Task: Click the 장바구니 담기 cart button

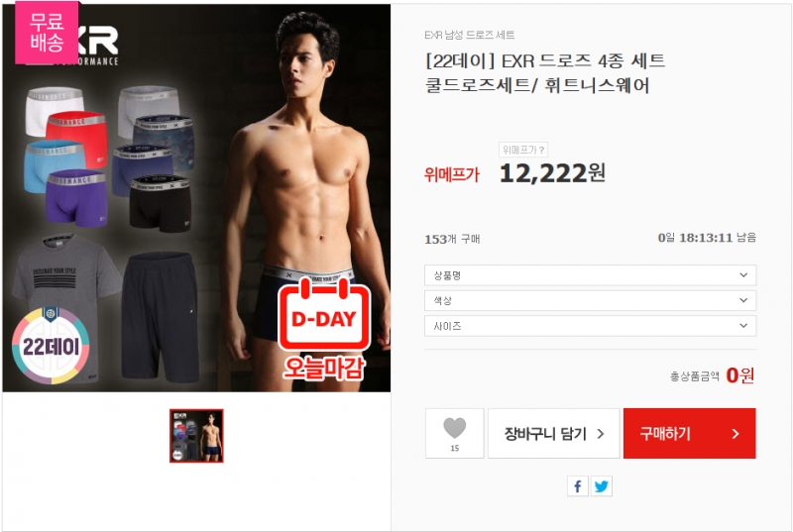Action: click(554, 434)
